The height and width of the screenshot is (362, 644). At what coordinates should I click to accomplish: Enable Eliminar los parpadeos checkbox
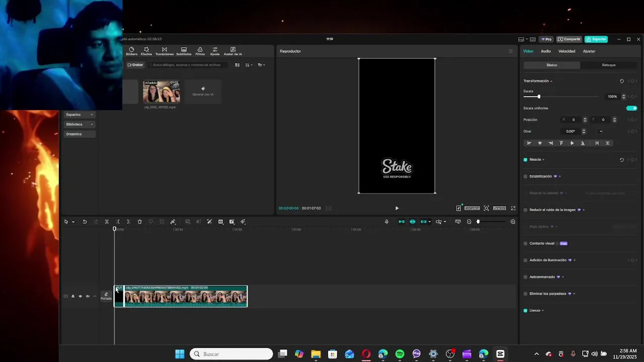pyautogui.click(x=525, y=294)
